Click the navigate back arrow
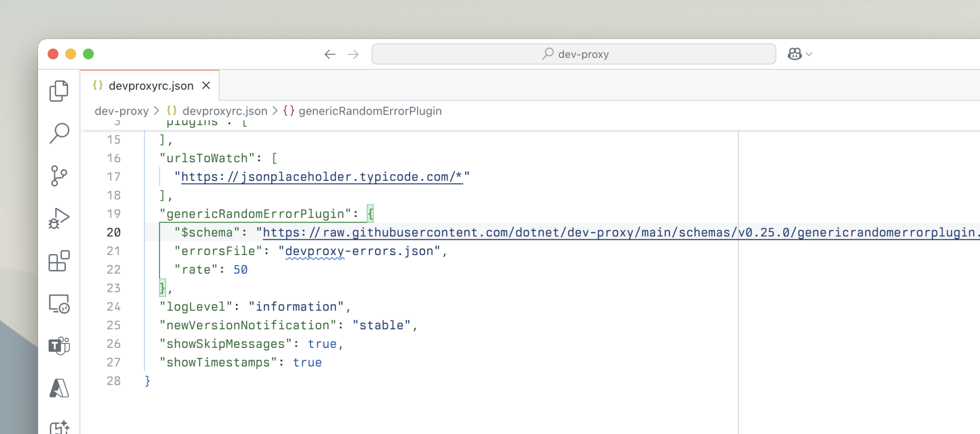 [x=330, y=54]
